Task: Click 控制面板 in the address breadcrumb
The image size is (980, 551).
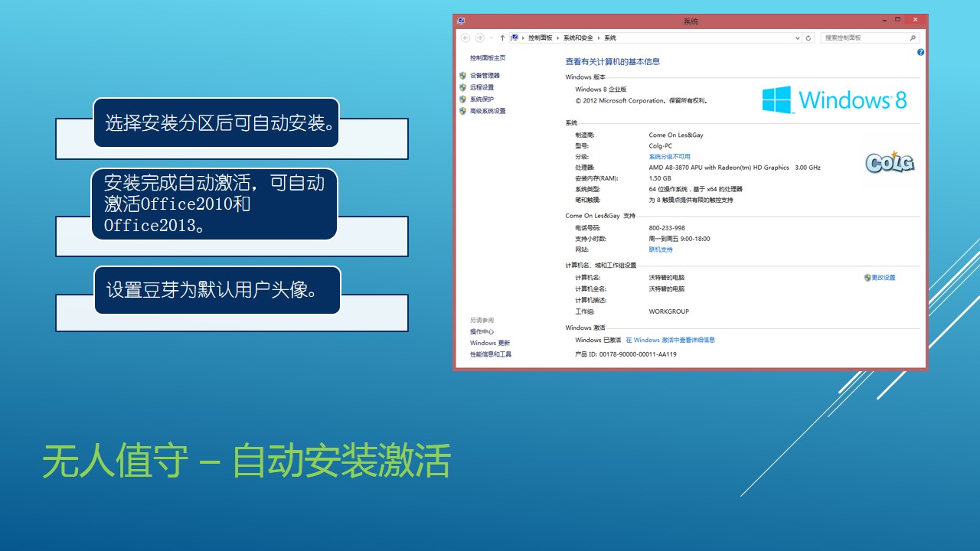Action: (x=540, y=37)
